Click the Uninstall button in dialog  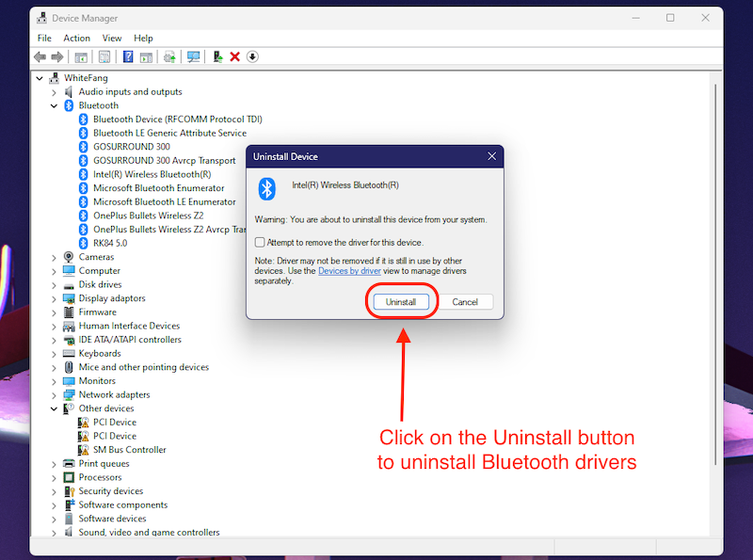click(401, 301)
